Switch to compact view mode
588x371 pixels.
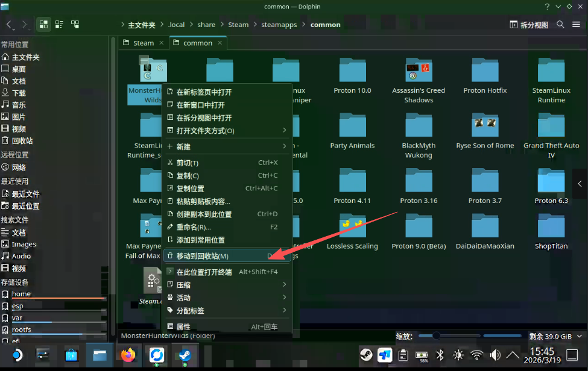click(x=59, y=25)
